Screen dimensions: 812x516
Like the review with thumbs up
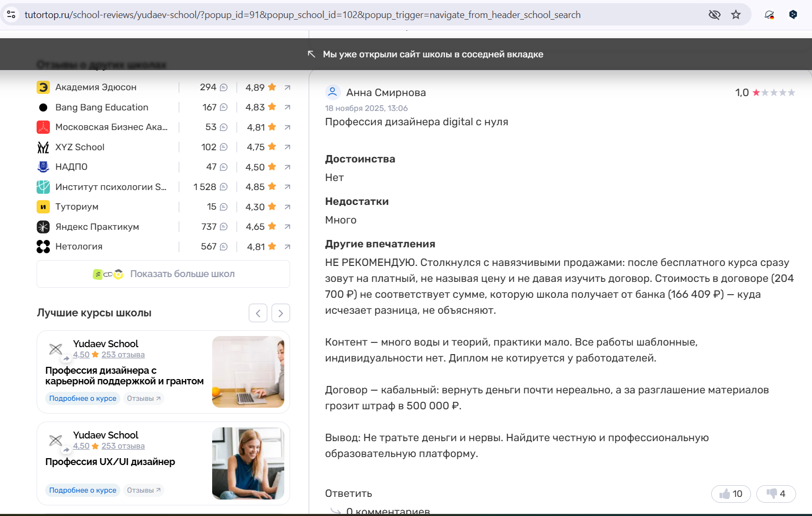coord(730,494)
